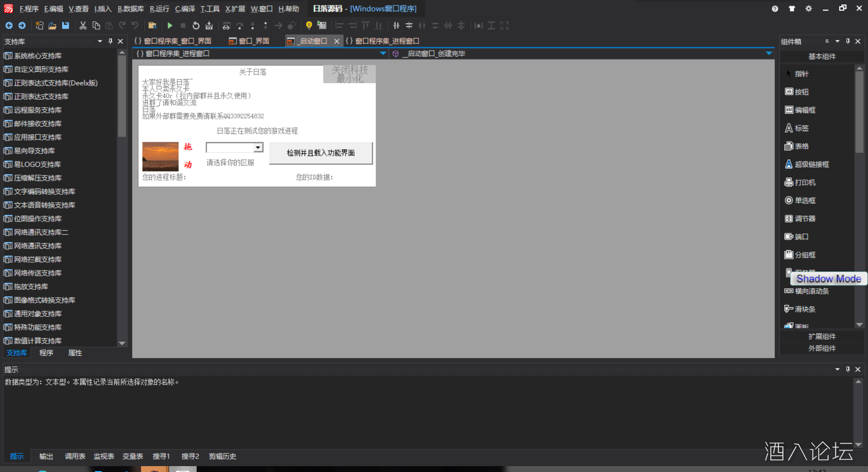
Task: Open the B.数据库 menu
Action: pos(131,9)
